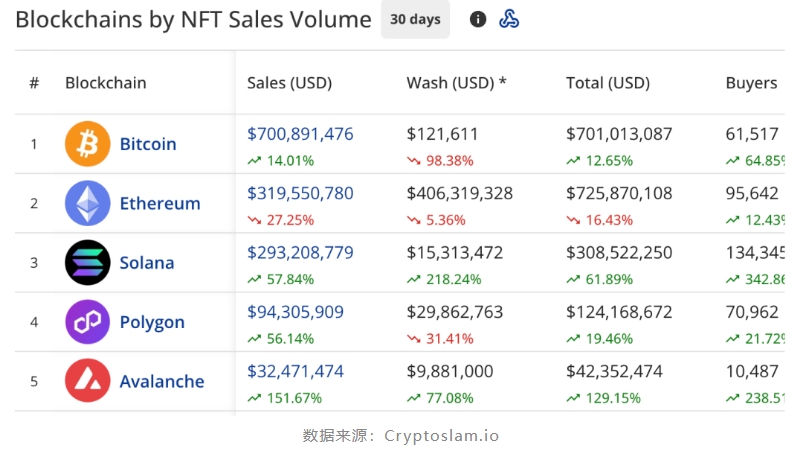Sort by the Sales (USD) column header
This screenshot has width=795, height=451.
click(x=290, y=83)
